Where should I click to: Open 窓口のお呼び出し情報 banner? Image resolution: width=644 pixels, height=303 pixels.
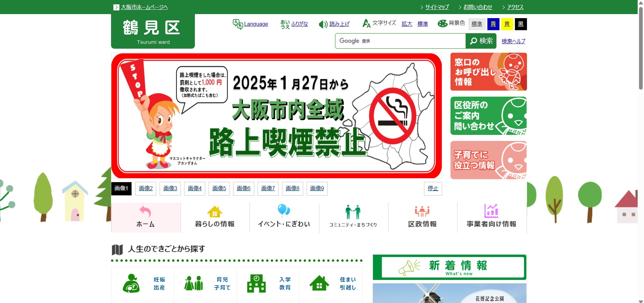(x=489, y=72)
